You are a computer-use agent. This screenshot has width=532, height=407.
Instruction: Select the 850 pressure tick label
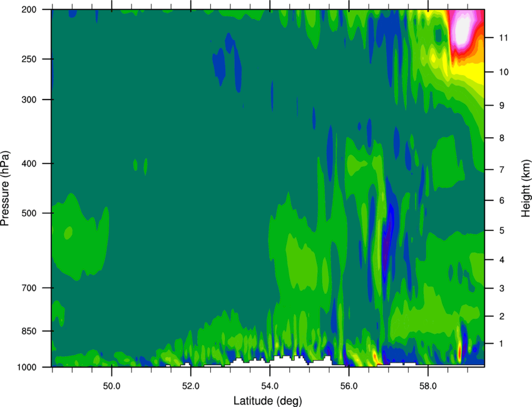[29, 331]
